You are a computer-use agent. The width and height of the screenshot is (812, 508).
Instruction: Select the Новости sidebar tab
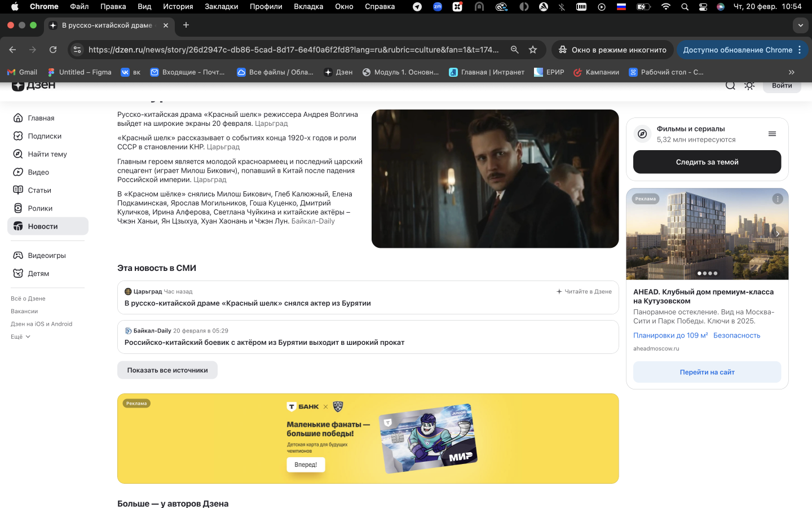(x=43, y=226)
